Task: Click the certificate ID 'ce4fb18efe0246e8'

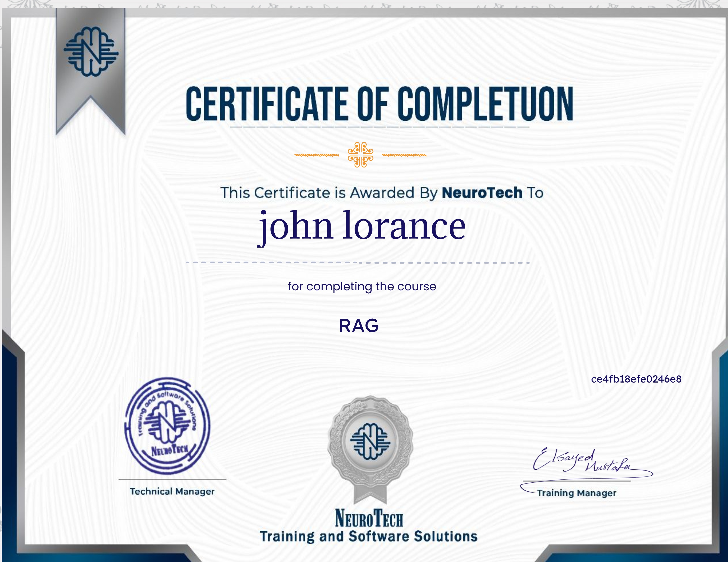Action: [x=636, y=379]
